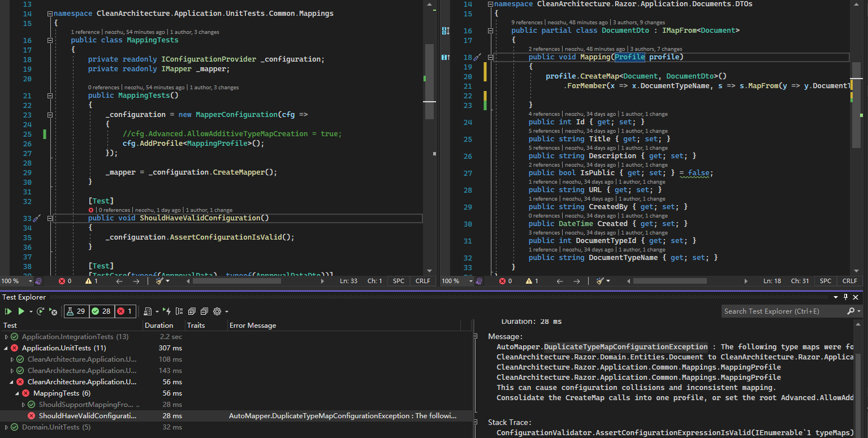
Task: Click code cleanup broom in left editor
Action: click(160, 281)
